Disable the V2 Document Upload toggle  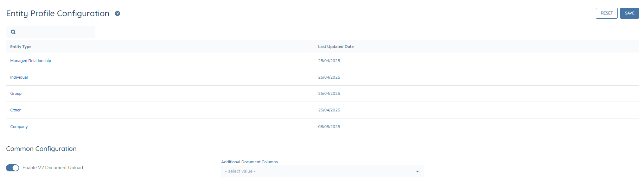pos(13,168)
